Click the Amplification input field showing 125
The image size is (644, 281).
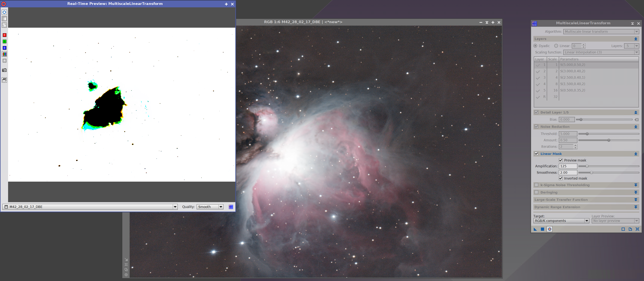[x=568, y=166]
